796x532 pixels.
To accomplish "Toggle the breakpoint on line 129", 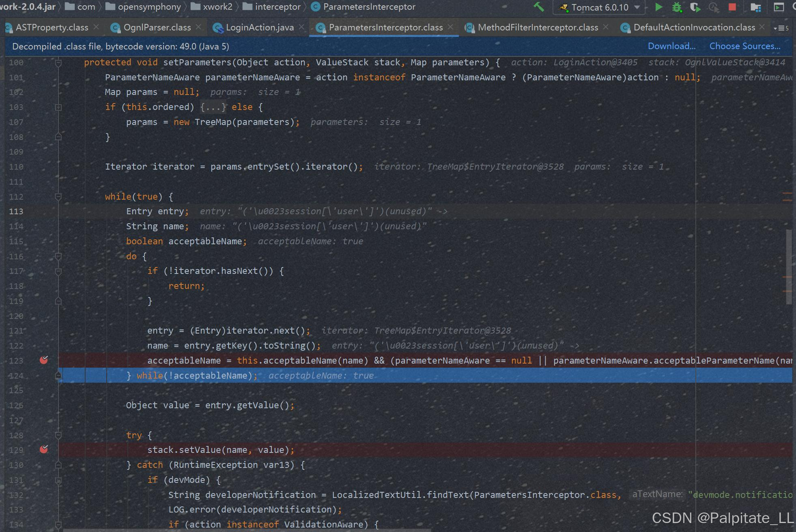I will pyautogui.click(x=44, y=450).
